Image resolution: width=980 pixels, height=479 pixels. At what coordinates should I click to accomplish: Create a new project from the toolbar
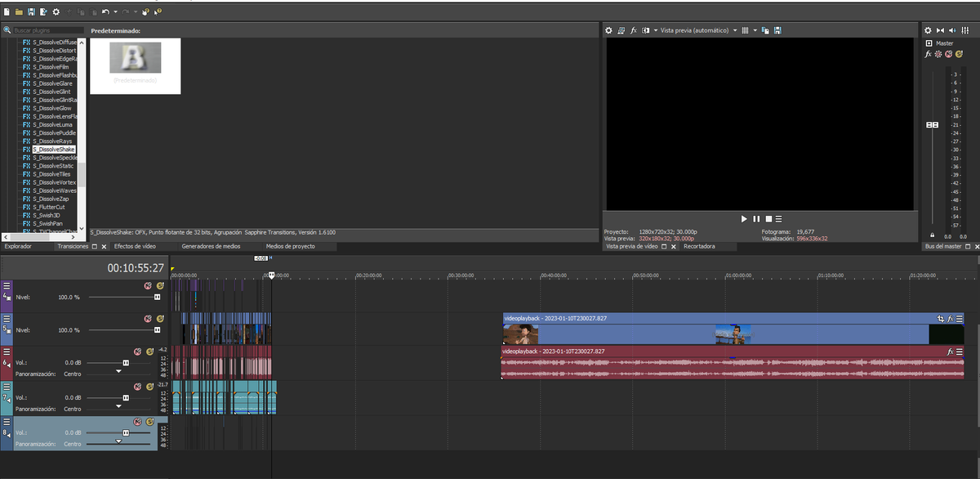(x=7, y=12)
